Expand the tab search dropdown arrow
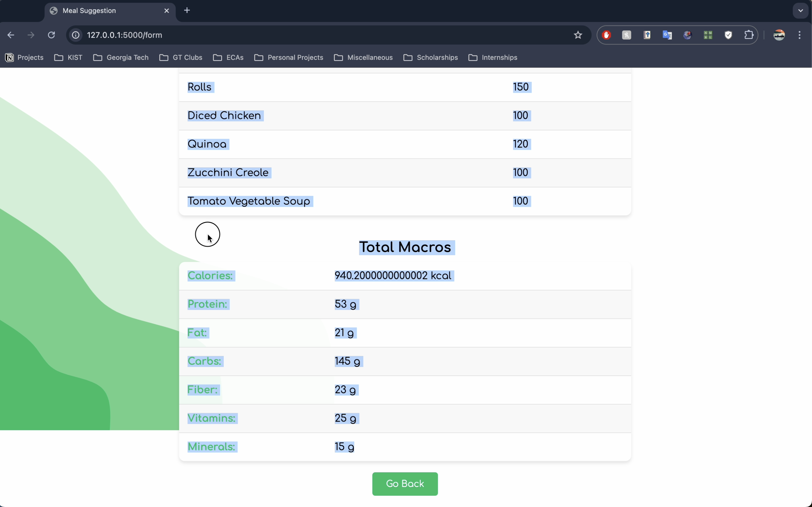Viewport: 812px width, 507px height. click(x=801, y=10)
